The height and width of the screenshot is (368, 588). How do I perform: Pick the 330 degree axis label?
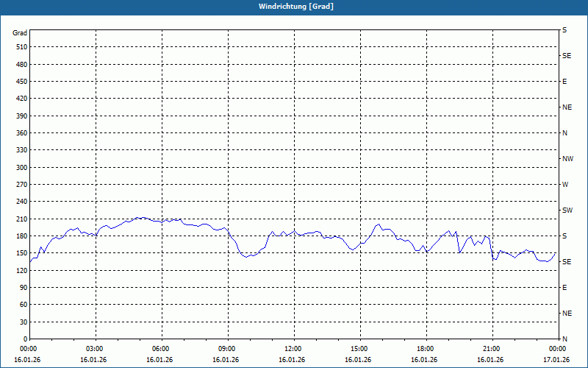point(22,150)
